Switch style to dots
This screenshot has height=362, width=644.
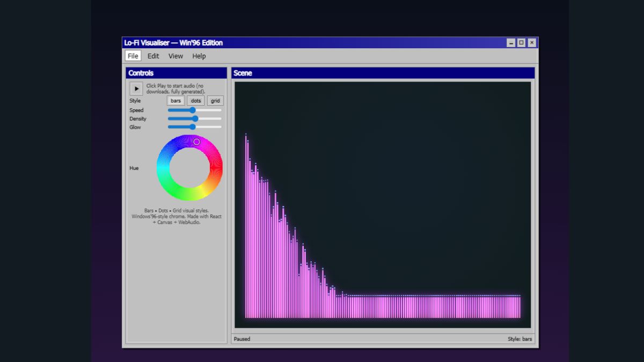(x=196, y=101)
